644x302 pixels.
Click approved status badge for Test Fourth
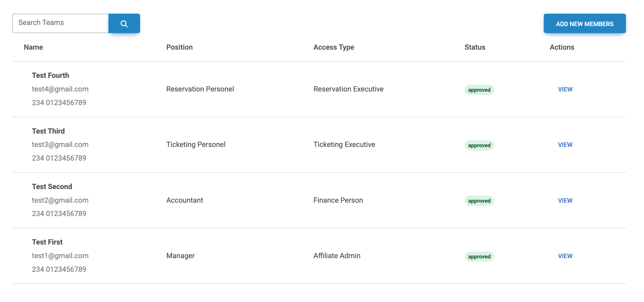(x=479, y=90)
